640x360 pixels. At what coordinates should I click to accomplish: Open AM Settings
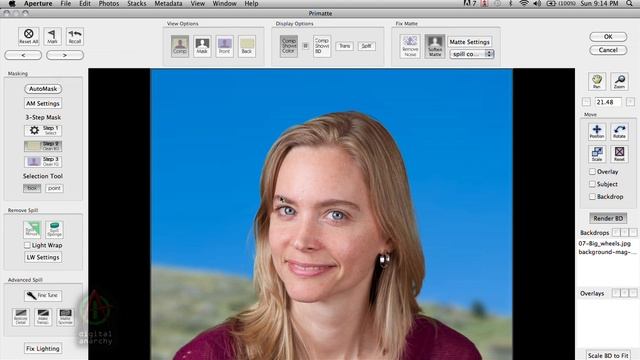(43, 104)
